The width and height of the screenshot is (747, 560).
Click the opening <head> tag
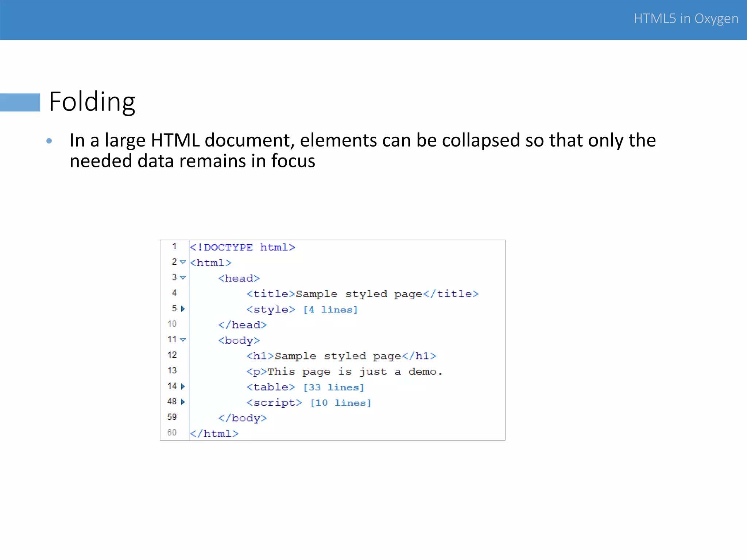[x=239, y=279]
